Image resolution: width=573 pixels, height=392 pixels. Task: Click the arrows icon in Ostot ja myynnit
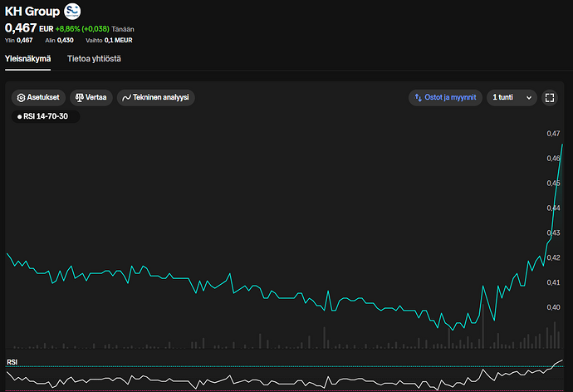(418, 97)
